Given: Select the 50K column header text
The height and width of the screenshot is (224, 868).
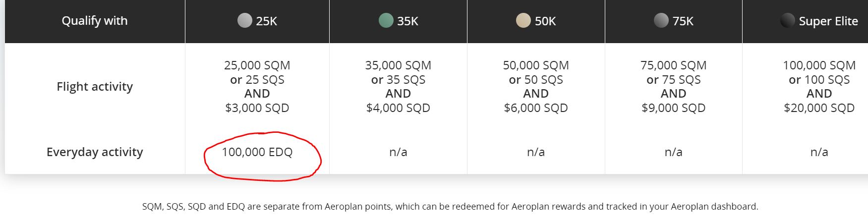Looking at the screenshot, I should pos(545,21).
